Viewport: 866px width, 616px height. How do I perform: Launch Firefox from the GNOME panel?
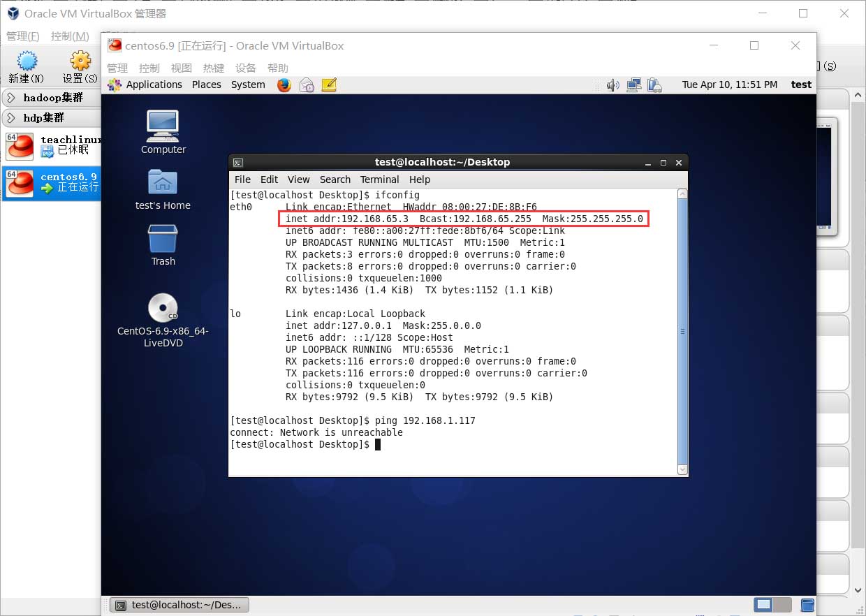[284, 85]
